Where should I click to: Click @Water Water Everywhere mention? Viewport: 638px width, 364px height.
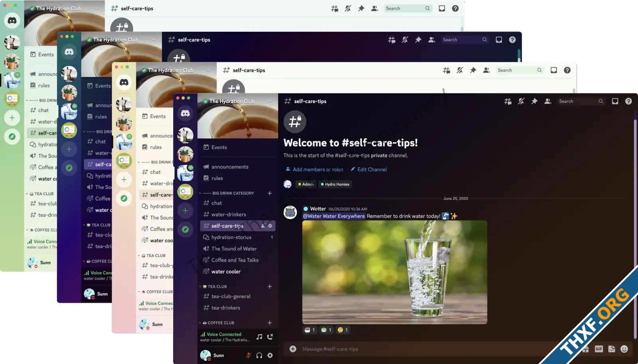(334, 216)
